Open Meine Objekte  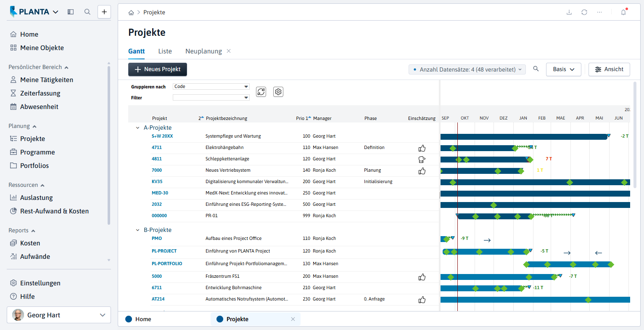(x=37, y=48)
